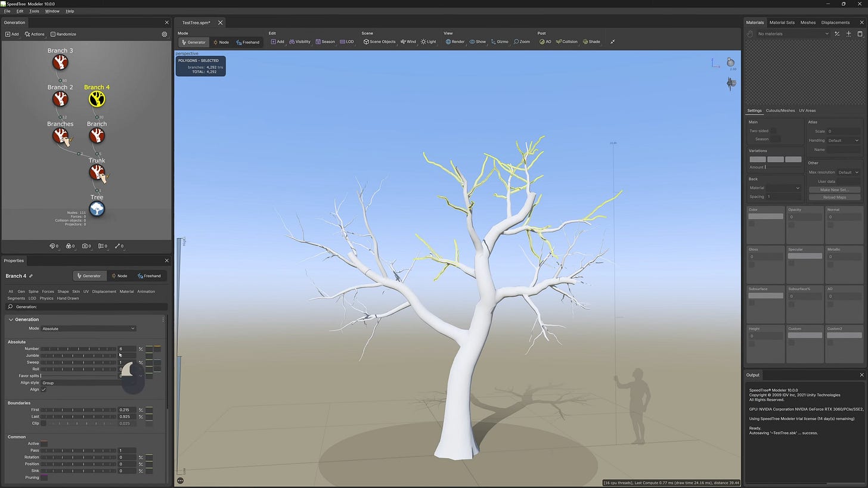Click the Make New Set button

(x=834, y=189)
